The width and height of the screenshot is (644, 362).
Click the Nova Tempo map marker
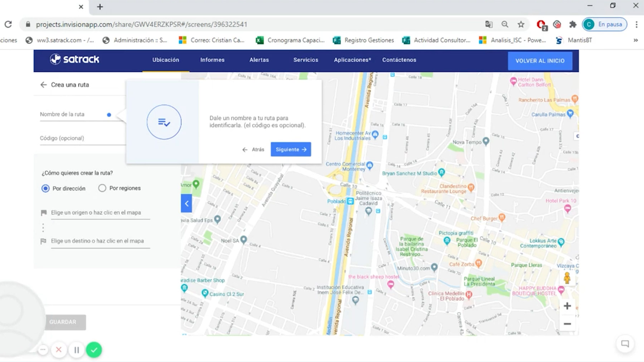click(x=486, y=141)
